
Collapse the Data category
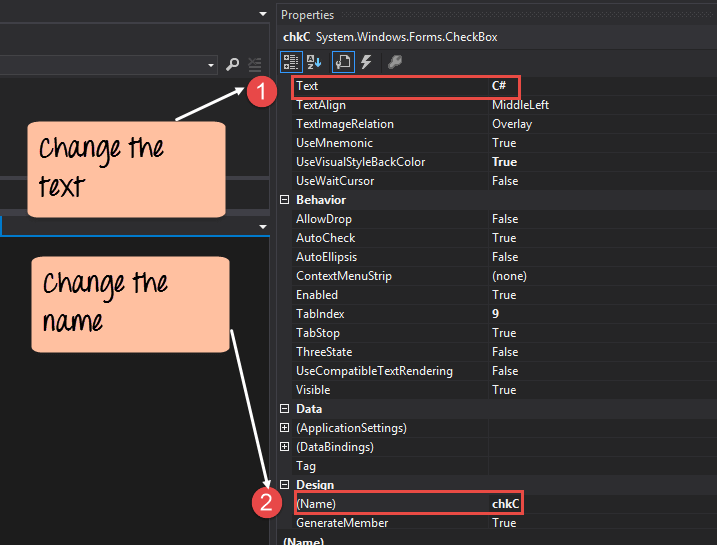285,409
